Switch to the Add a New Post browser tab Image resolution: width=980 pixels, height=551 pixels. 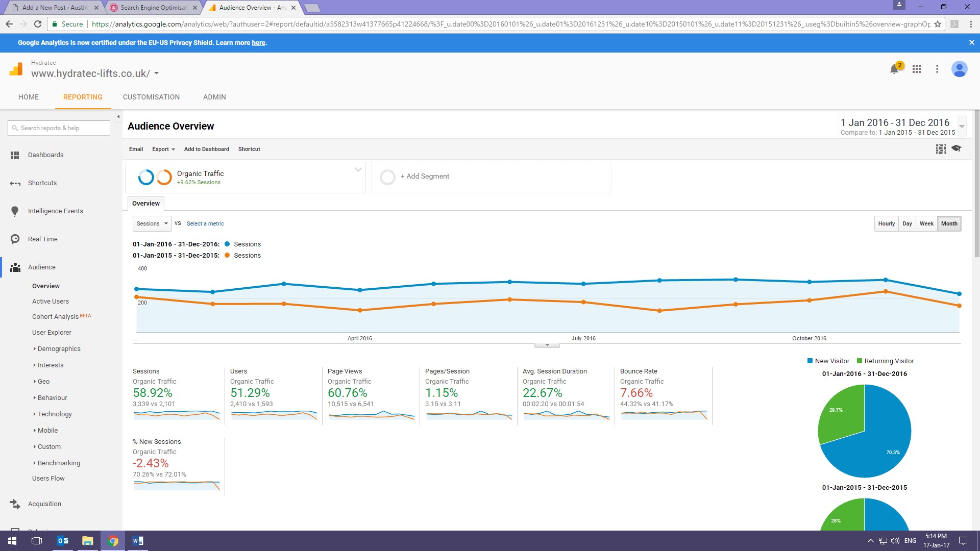[x=55, y=8]
